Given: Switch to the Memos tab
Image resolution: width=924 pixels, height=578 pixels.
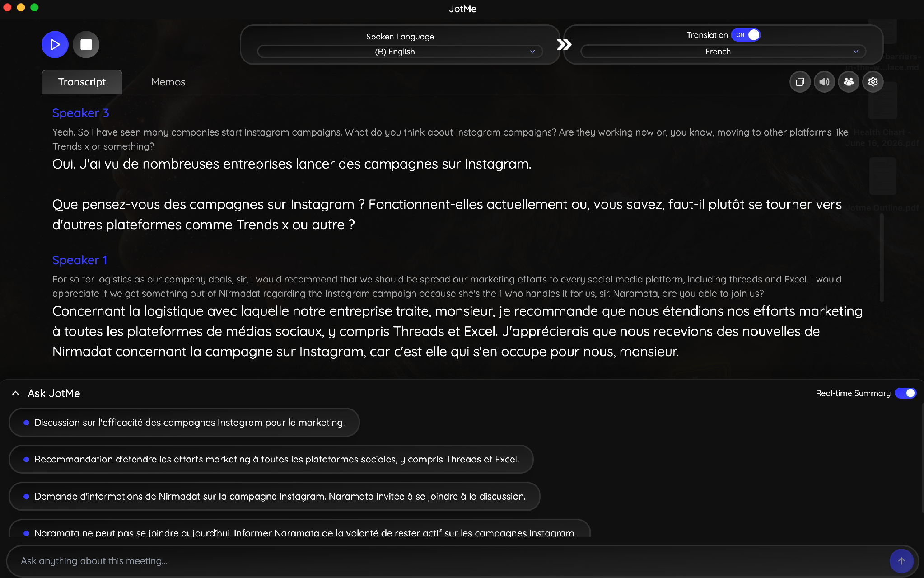Looking at the screenshot, I should coord(168,82).
